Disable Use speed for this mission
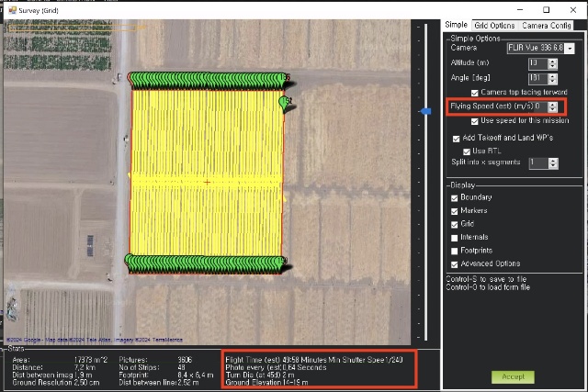Screen dimensions: 588x392 click(474, 121)
